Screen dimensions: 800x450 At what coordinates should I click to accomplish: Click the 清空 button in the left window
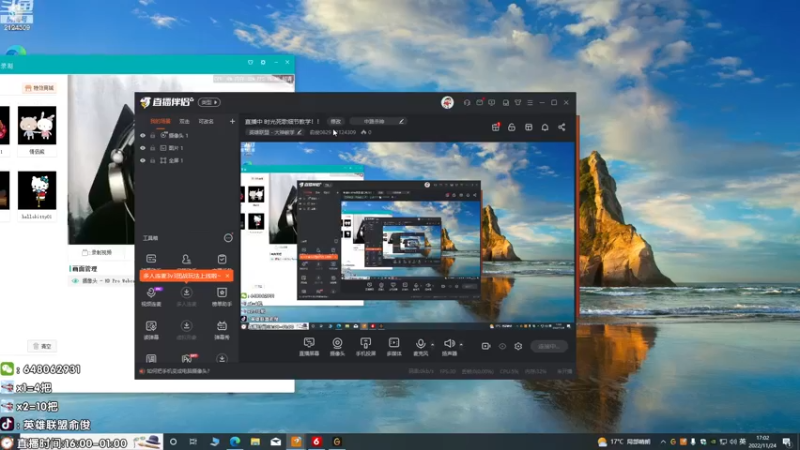42,346
